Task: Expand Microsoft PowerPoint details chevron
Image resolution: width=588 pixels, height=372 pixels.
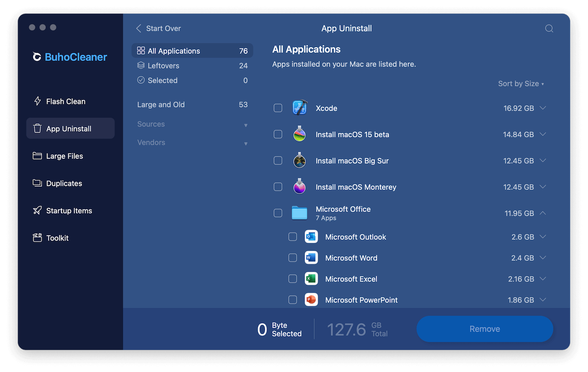Action: [x=543, y=300]
